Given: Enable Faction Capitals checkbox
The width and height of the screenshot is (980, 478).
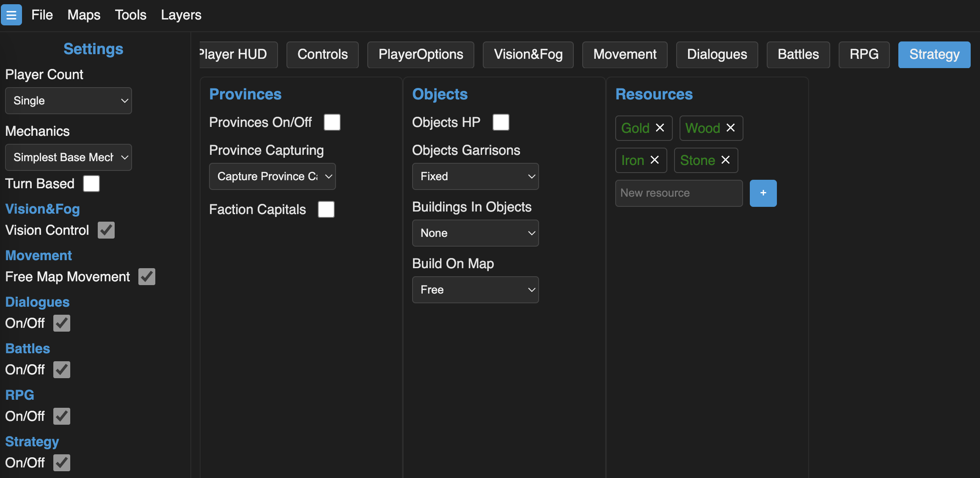Looking at the screenshot, I should coord(326,209).
